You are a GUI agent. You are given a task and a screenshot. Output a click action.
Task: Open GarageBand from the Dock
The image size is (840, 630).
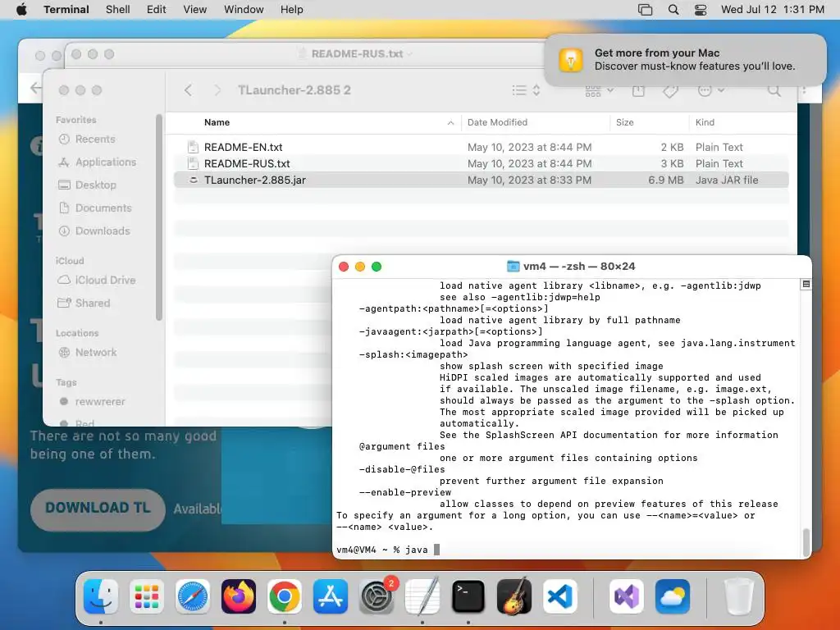514,596
